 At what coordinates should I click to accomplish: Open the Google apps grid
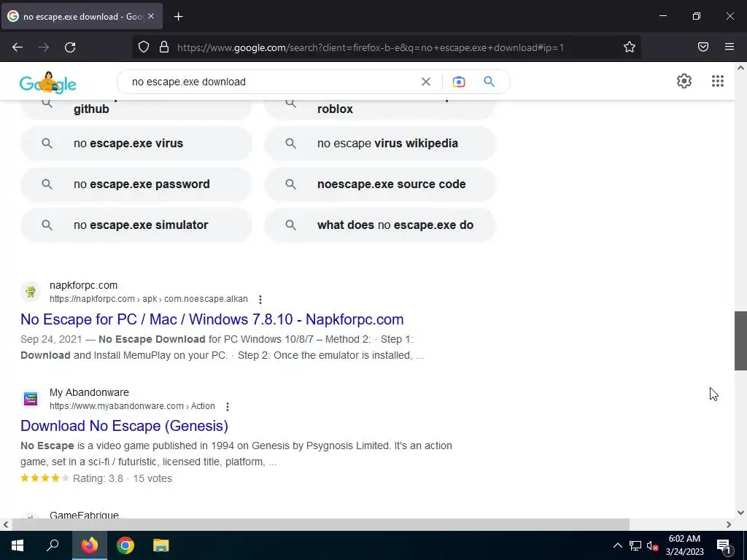coord(718,81)
